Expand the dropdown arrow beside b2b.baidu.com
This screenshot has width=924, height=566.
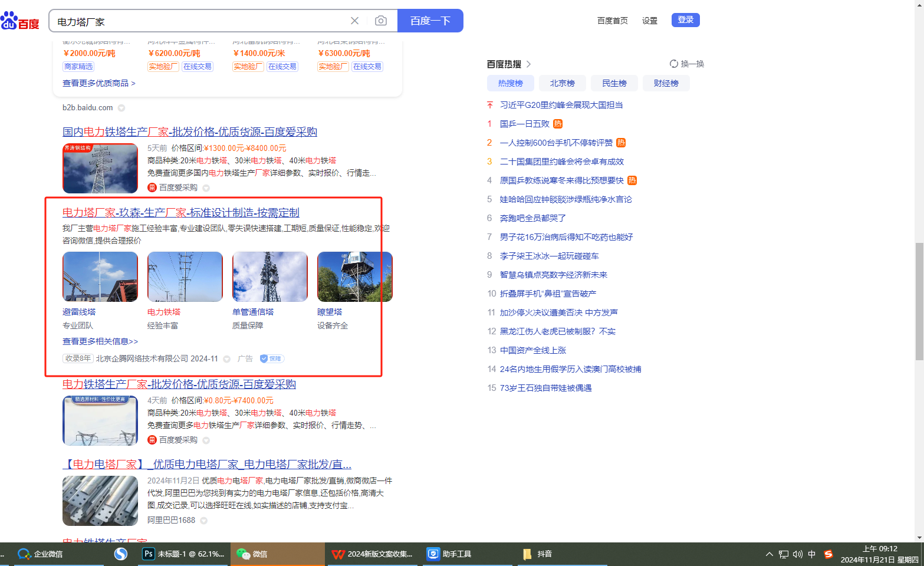121,108
